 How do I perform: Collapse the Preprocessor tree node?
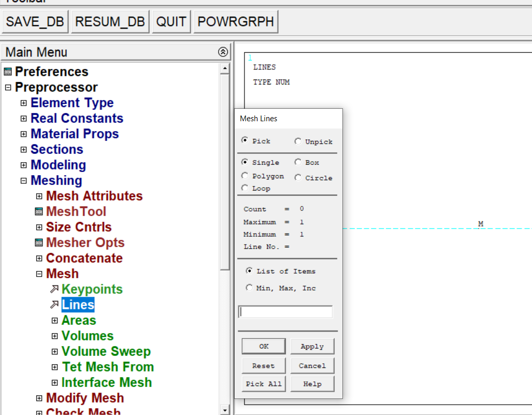pyautogui.click(x=8, y=88)
